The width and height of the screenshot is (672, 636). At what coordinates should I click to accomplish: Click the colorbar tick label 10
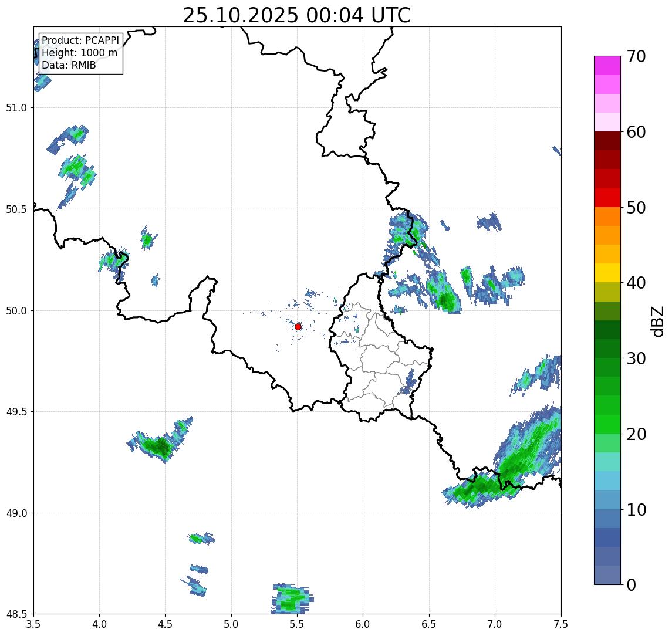[636, 510]
